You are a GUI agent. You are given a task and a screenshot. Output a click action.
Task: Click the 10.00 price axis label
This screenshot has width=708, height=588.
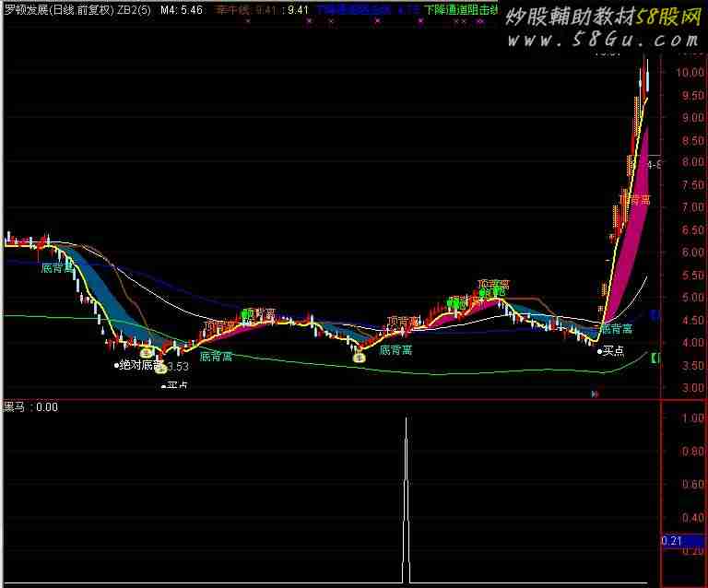690,73
